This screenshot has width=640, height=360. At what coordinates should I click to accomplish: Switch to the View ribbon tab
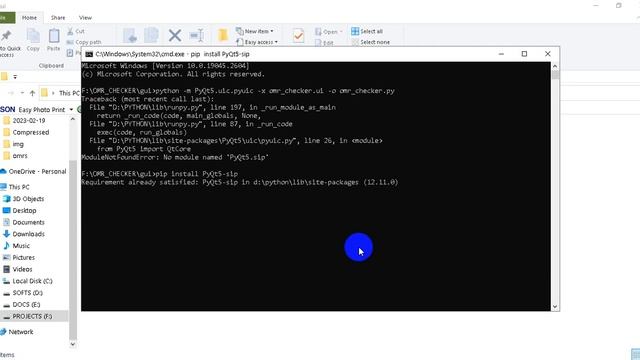pos(85,18)
